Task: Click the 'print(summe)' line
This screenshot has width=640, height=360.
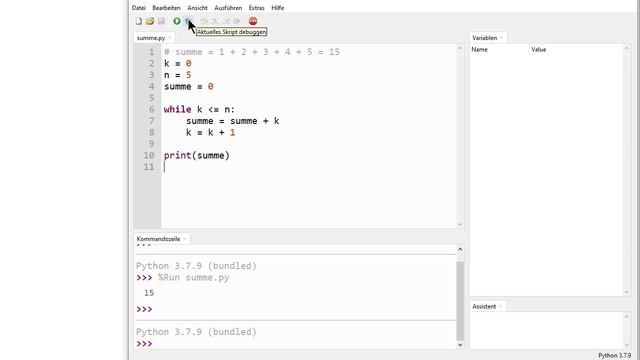Action: point(197,156)
